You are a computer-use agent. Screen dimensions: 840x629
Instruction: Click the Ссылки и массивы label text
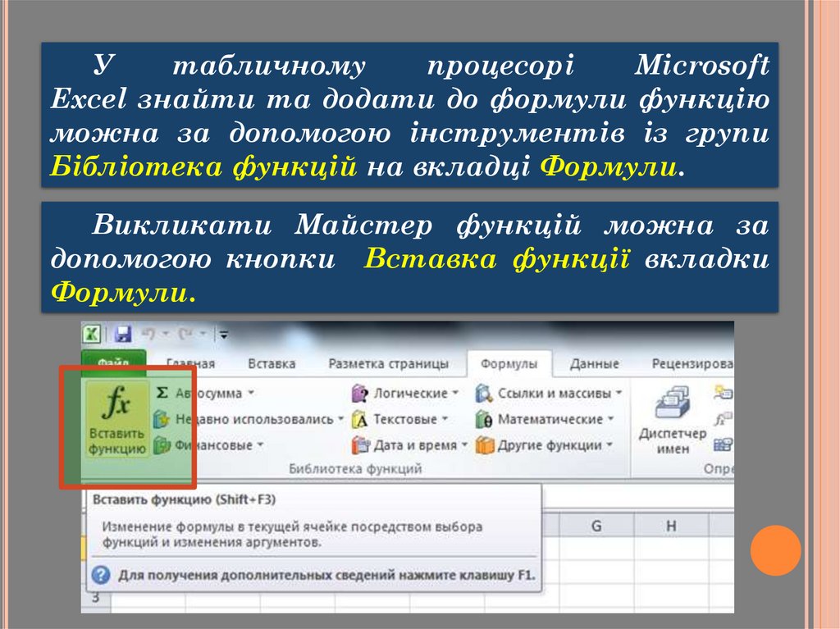[555, 394]
